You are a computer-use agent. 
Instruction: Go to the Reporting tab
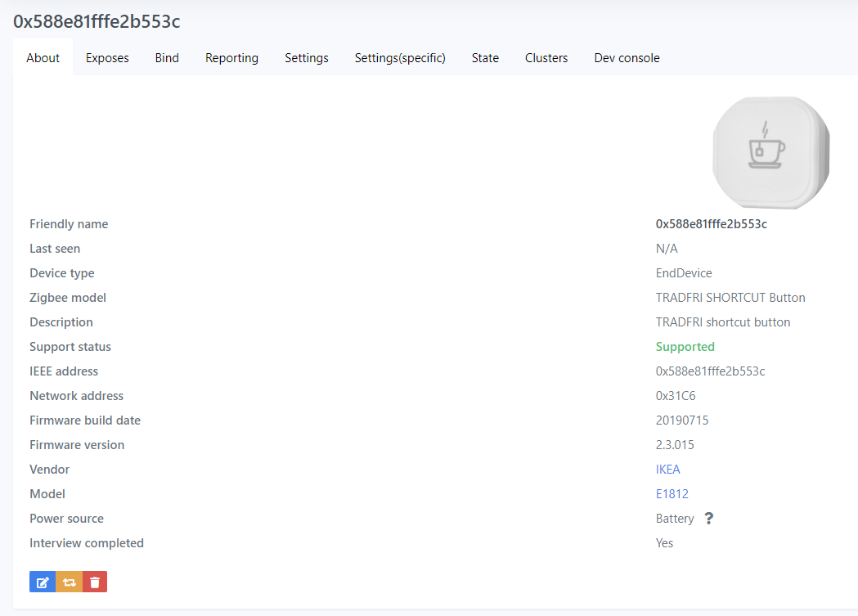232,58
